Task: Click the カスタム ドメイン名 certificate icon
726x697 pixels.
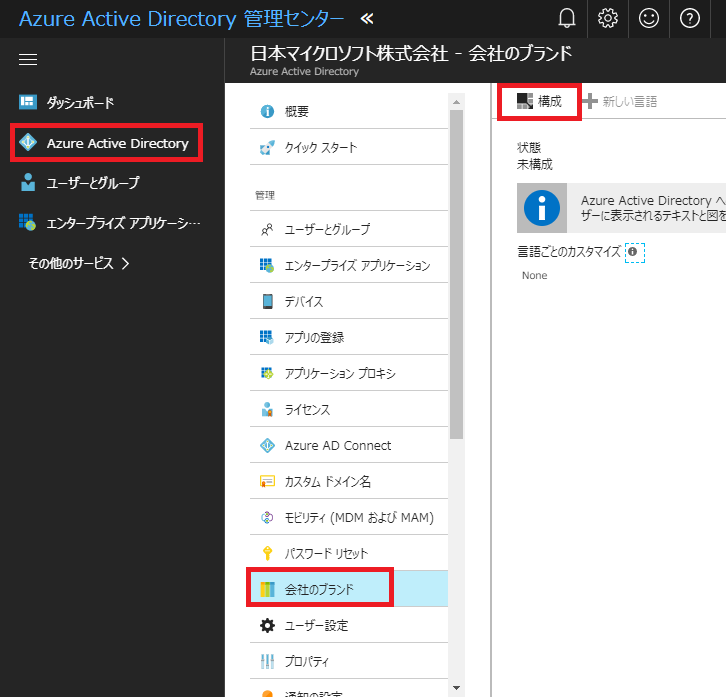Action: click(267, 482)
